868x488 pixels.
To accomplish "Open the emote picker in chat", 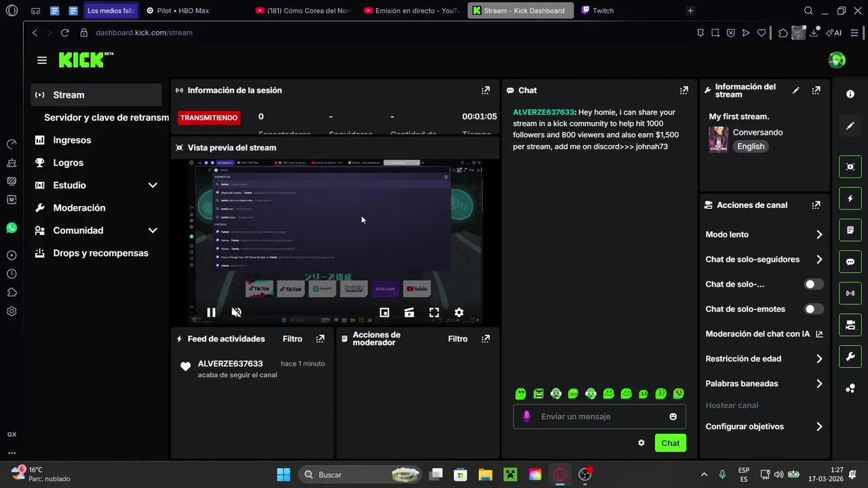I will point(673,416).
